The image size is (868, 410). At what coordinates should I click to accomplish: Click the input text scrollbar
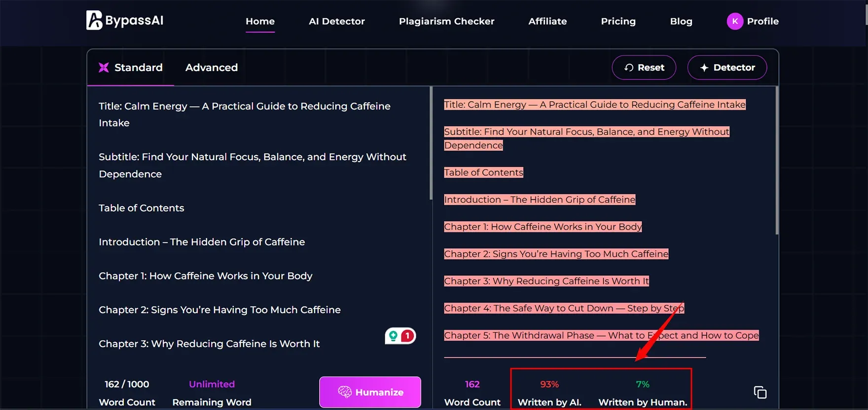[431, 143]
